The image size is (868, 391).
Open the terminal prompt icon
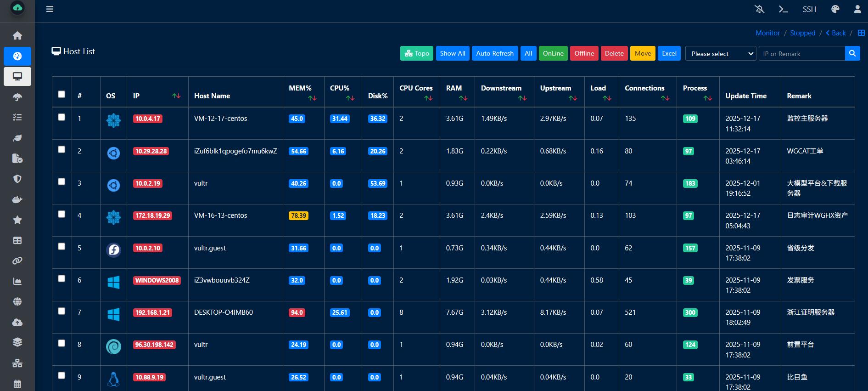coord(784,9)
